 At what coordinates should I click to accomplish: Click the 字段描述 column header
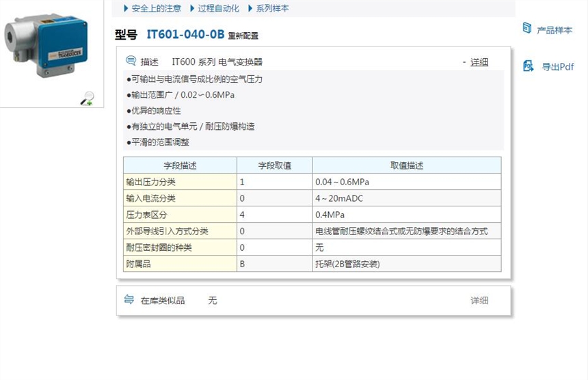pyautogui.click(x=180, y=165)
